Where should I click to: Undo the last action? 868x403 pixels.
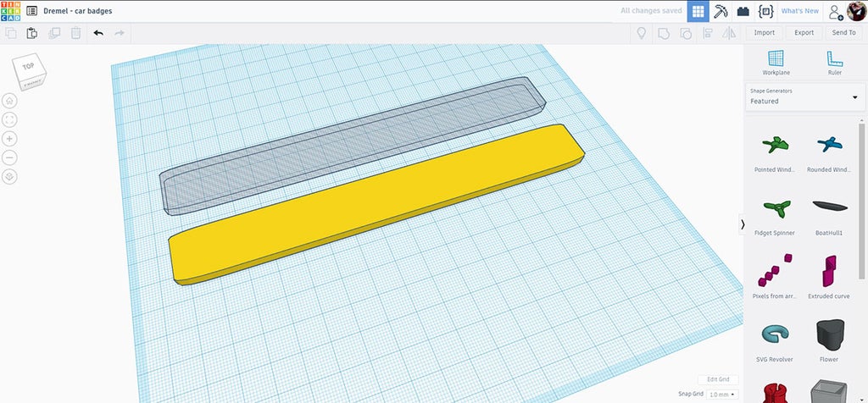pyautogui.click(x=98, y=33)
